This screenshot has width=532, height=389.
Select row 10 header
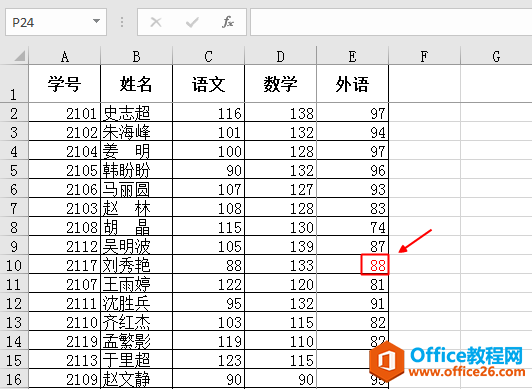tap(14, 264)
